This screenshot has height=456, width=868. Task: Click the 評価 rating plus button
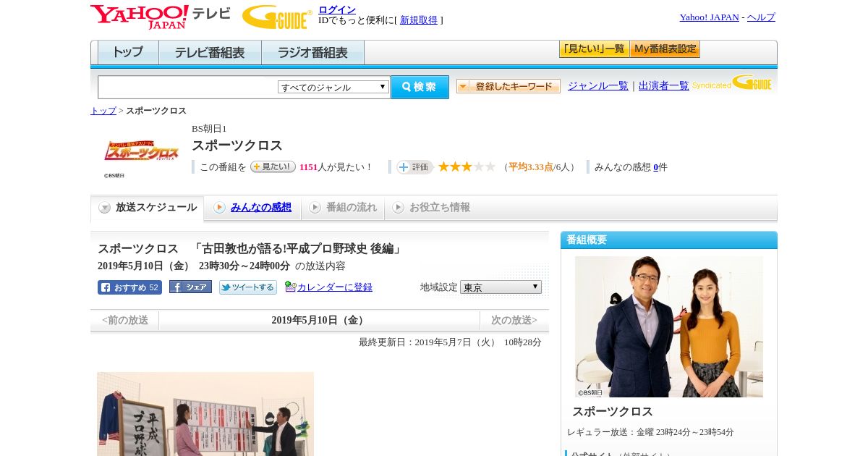[x=414, y=167]
